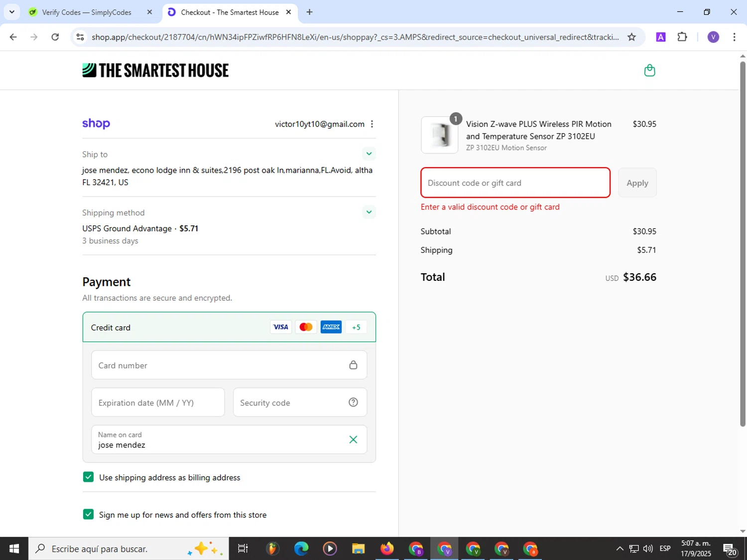Expand the Shipping method section

coord(369,212)
